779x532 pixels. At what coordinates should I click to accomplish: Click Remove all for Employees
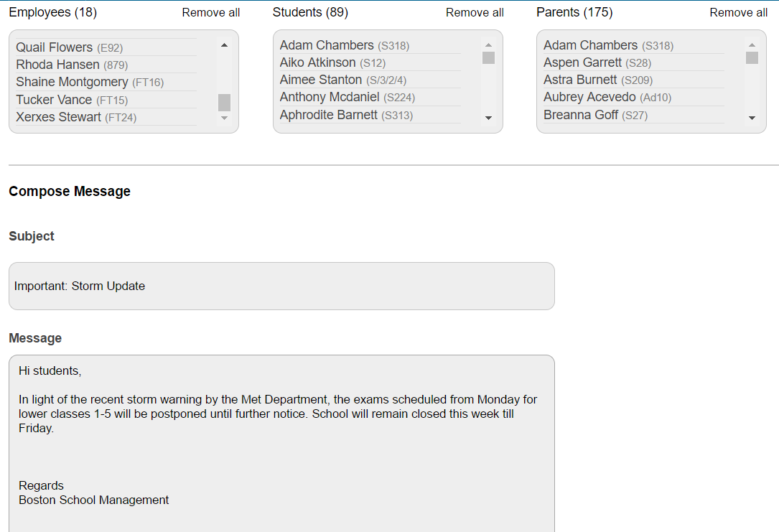point(210,12)
